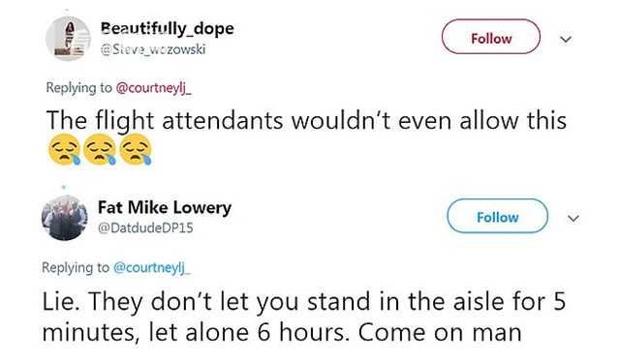Follow the Fat Mike Lowery account
Screen dimensions: 620x364
[x=497, y=216]
